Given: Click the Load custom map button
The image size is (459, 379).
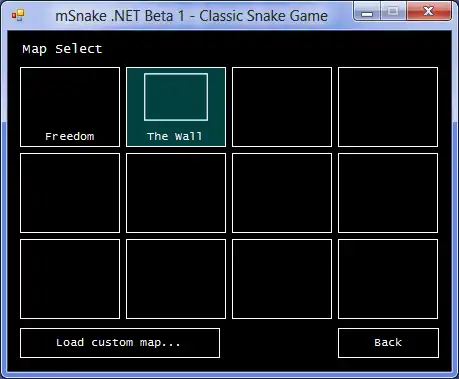Looking at the screenshot, I should click(x=120, y=343).
